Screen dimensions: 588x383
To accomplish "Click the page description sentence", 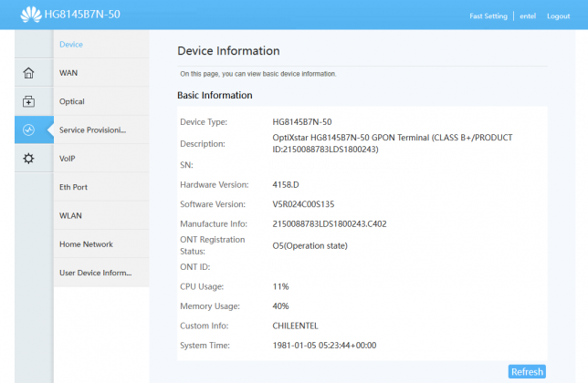I will [x=258, y=74].
